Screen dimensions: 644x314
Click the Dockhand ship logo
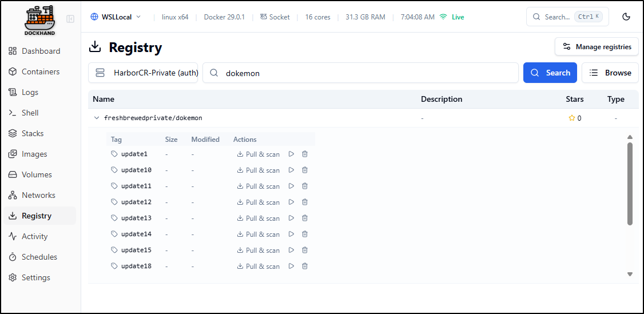tap(39, 20)
